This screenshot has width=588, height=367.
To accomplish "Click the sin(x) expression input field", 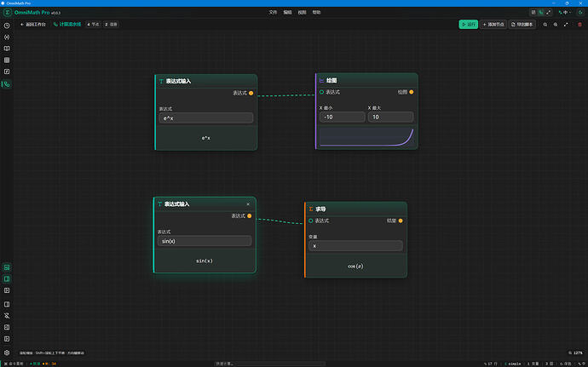I will click(205, 241).
